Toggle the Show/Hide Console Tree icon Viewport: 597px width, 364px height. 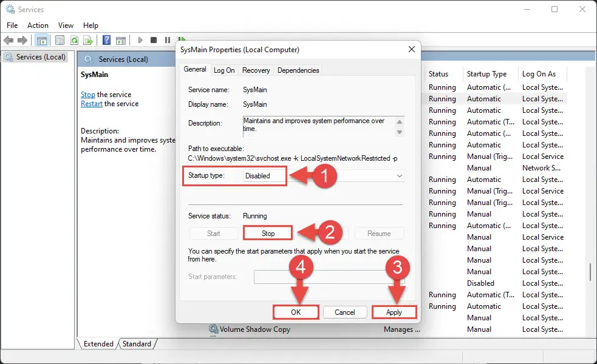pyautogui.click(x=41, y=40)
